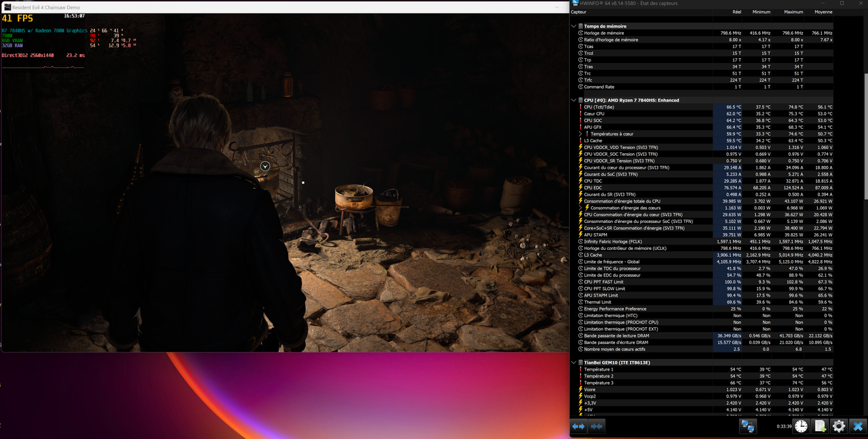
Task: Click the collapse columns arrows button in HWiNFO
Action: (597, 426)
